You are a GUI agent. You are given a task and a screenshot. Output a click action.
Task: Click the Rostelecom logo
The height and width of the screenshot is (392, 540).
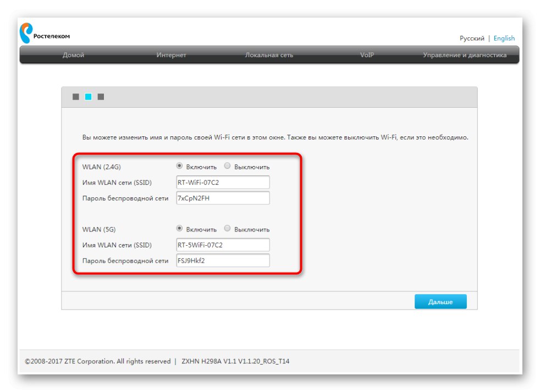click(x=45, y=33)
